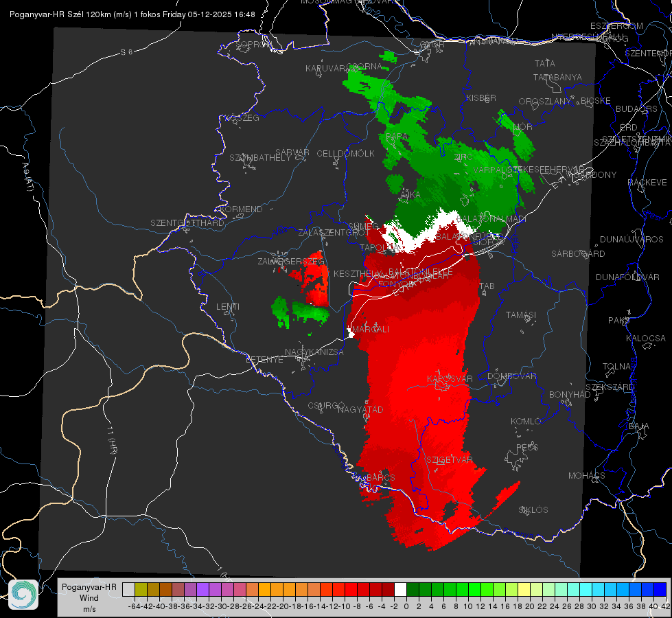This screenshot has height=618, width=672.
Task: Click the ZALAEGERSZEG city label
Action: point(291,261)
